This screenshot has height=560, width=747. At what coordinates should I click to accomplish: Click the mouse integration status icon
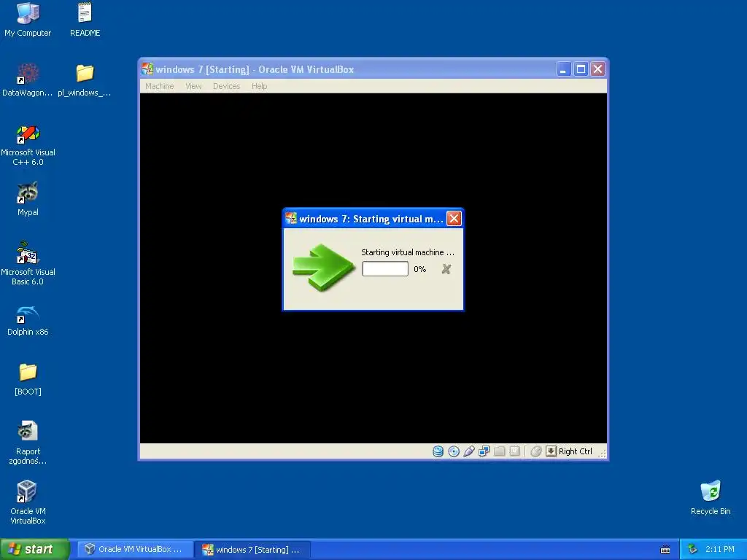pyautogui.click(x=536, y=451)
